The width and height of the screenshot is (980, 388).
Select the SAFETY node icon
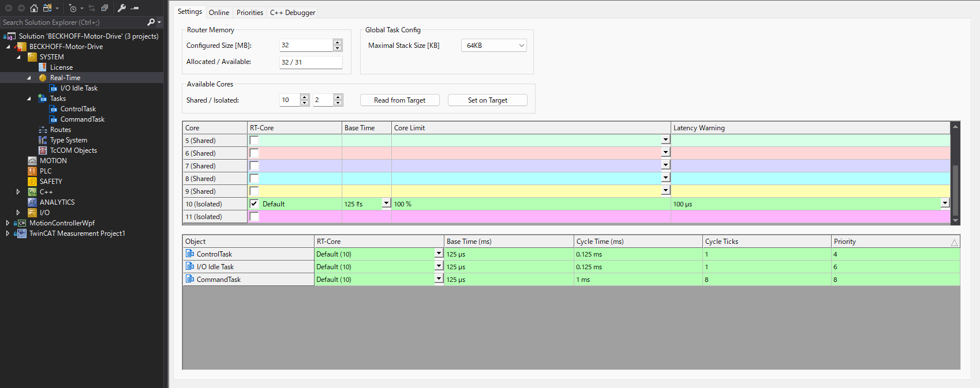32,182
